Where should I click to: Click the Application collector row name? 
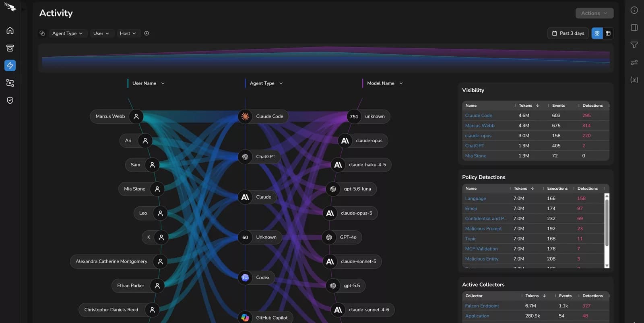pos(477,316)
